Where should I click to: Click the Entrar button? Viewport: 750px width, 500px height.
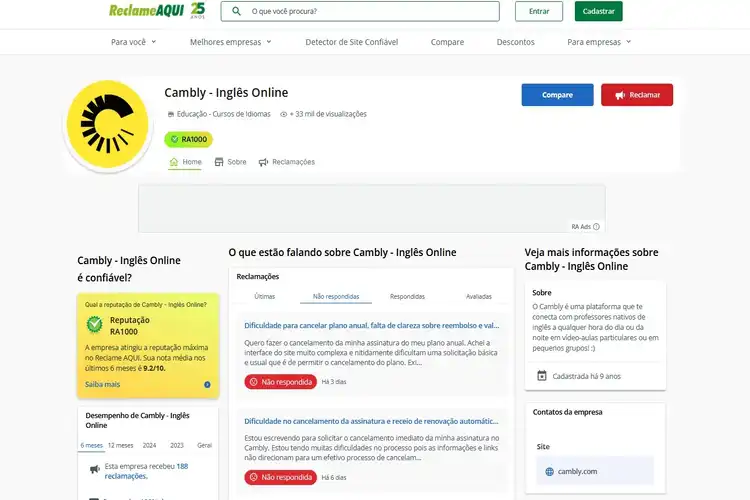pos(539,11)
